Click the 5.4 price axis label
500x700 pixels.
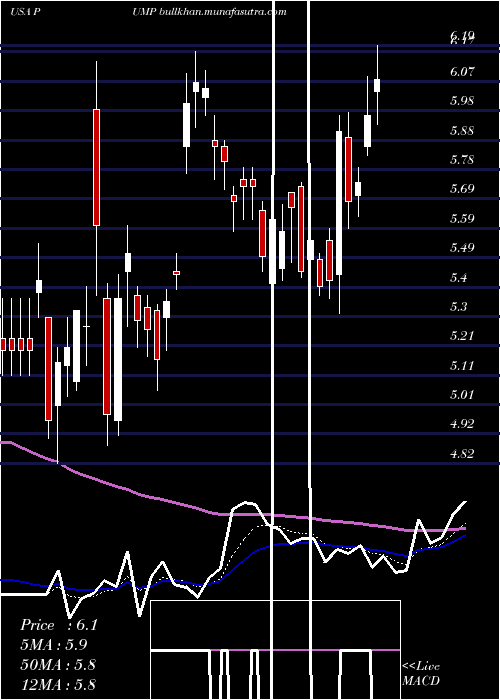pos(459,277)
